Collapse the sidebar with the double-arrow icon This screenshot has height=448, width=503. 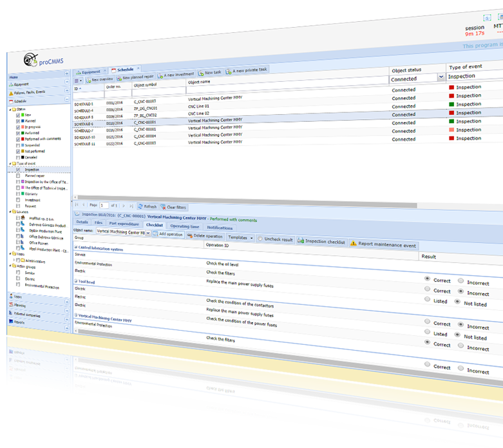pyautogui.click(x=67, y=73)
